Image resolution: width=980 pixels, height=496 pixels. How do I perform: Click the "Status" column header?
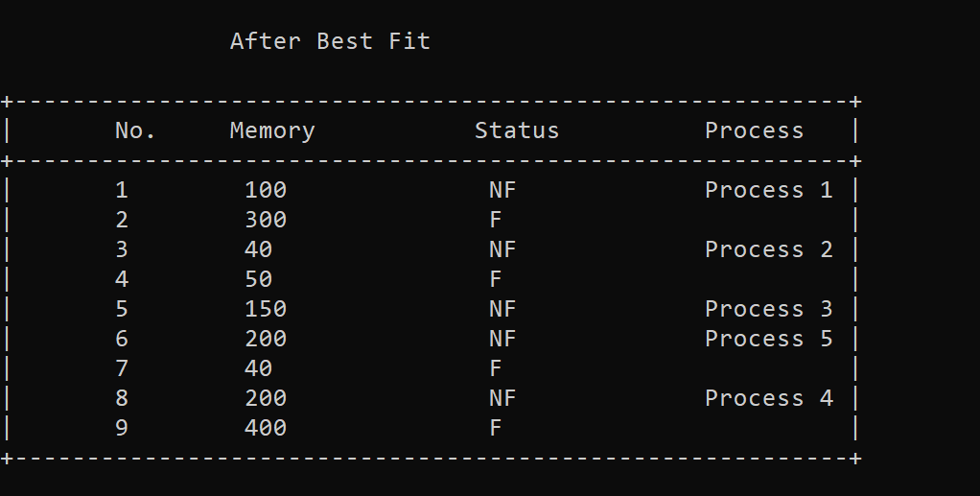(517, 130)
